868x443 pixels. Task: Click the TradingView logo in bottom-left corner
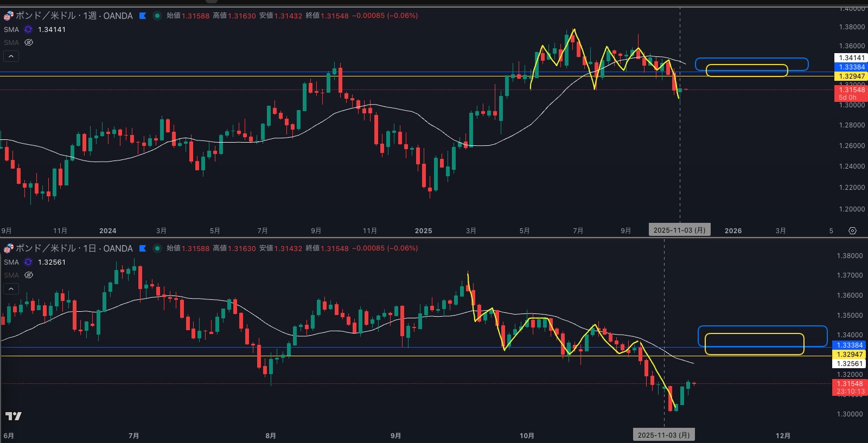(13, 416)
